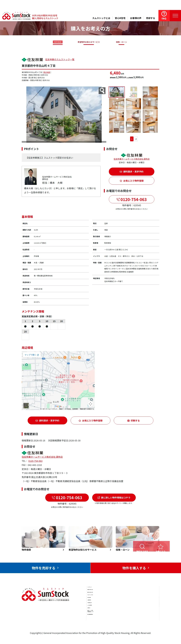Open the hamburger menu in the header
This screenshot has width=181, height=644.
coord(175,15)
